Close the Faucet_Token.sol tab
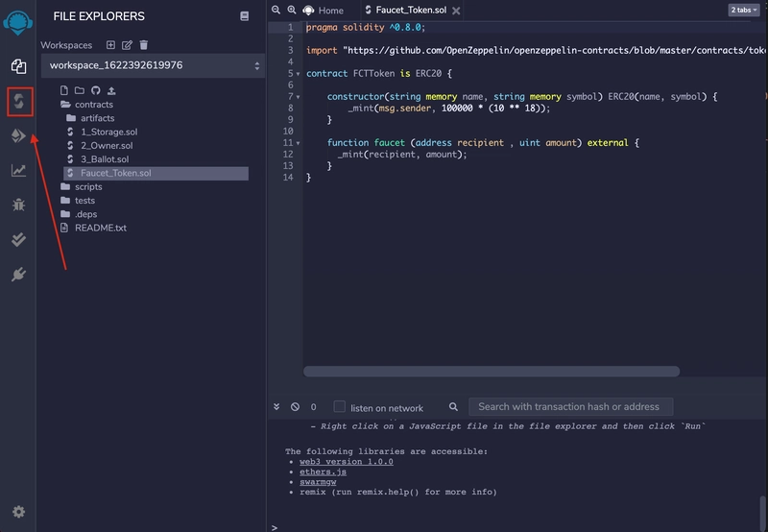Image resolution: width=768 pixels, height=532 pixels. [456, 11]
